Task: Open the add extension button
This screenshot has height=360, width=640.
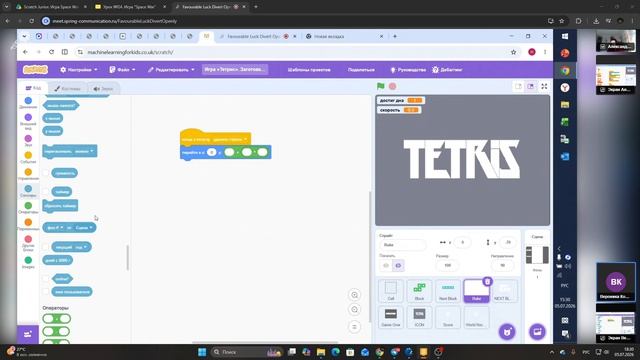Action: pos(28,334)
